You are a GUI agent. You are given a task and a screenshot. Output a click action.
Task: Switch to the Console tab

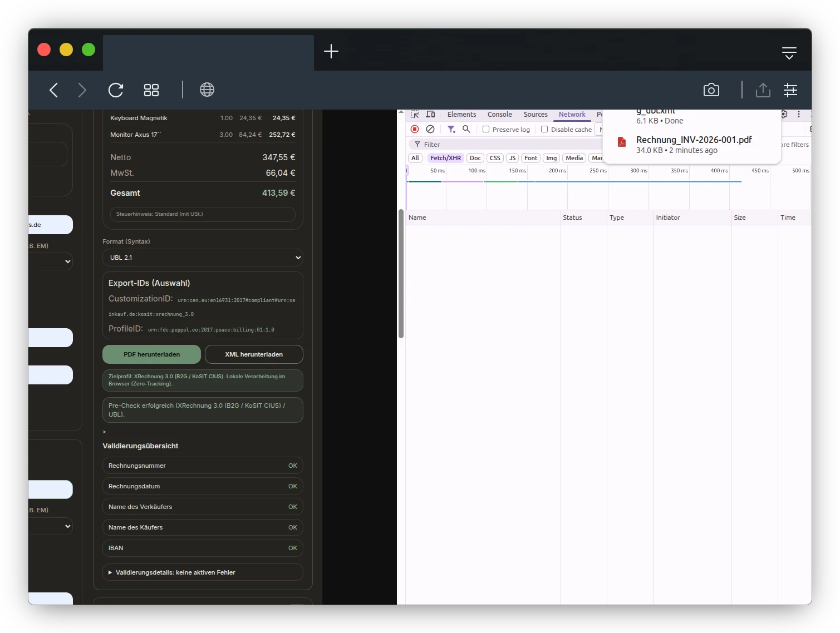pyautogui.click(x=499, y=114)
